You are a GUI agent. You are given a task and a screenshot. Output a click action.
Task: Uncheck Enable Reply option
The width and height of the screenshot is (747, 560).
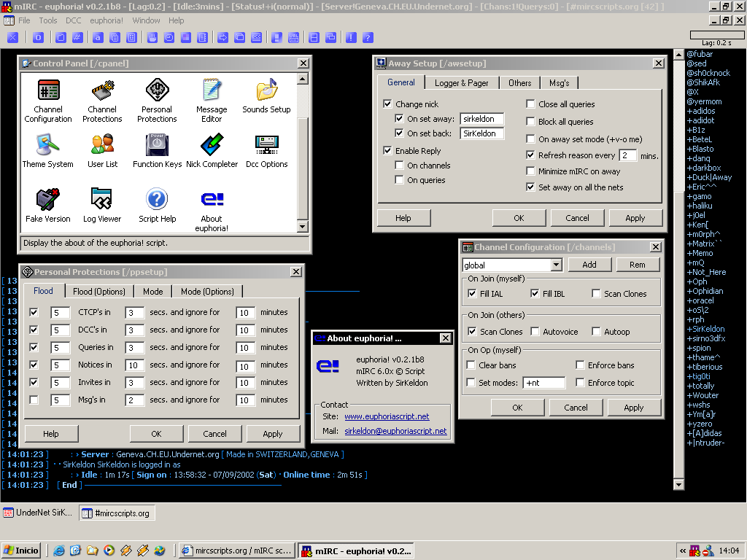pos(388,150)
